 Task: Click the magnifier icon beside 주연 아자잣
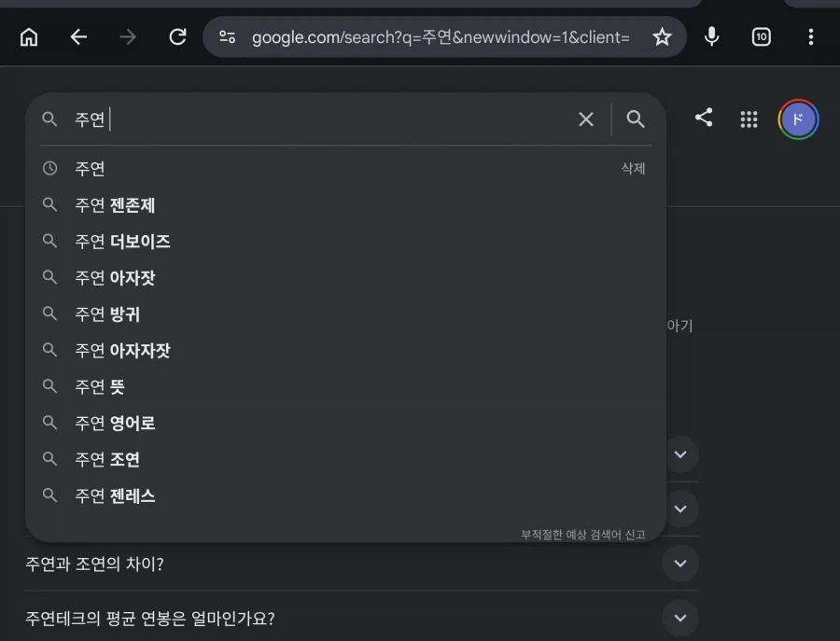(x=49, y=277)
